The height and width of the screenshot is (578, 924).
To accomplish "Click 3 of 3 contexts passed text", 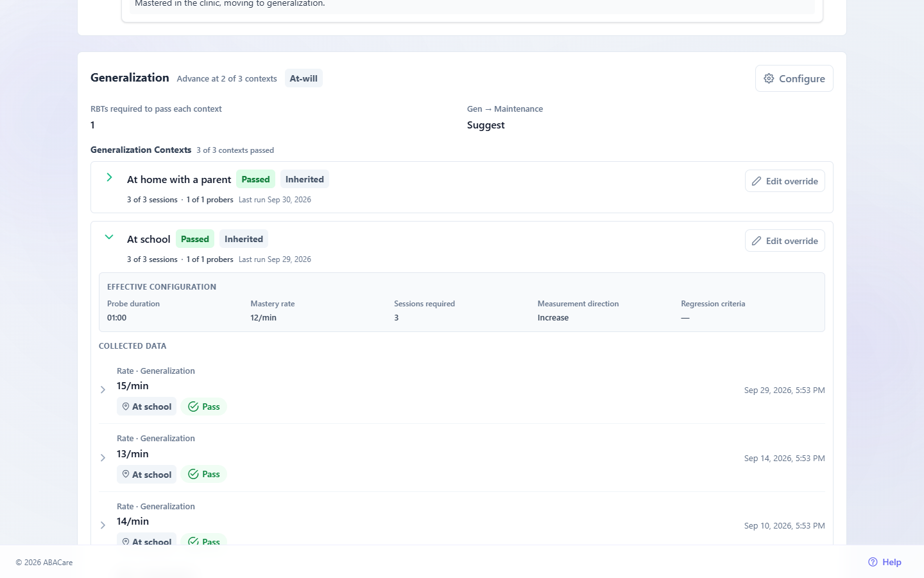I will coord(235,150).
